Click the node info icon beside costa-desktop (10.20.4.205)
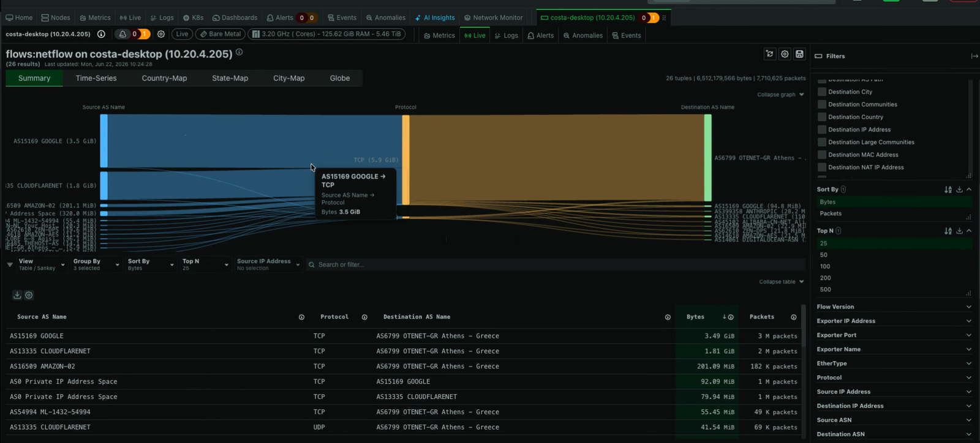The height and width of the screenshot is (443, 980). [101, 34]
